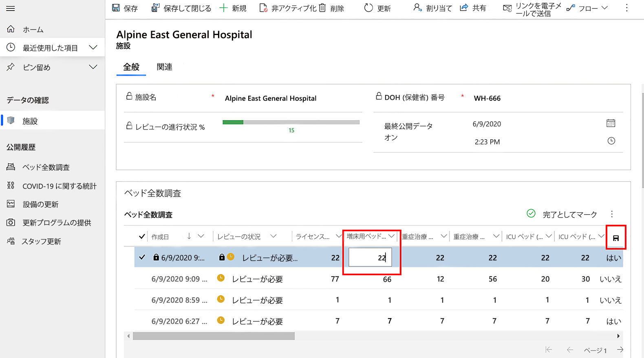Open the time picker clock icon
This screenshot has height=358, width=644.
[x=611, y=141]
